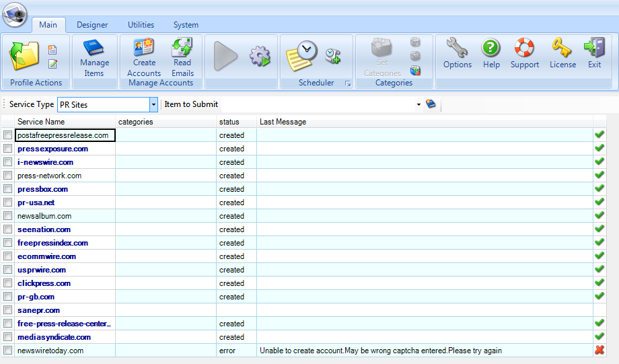The height and width of the screenshot is (364, 619).
Task: Click green checkmark for mediasyndicate.com row
Action: pos(599,336)
